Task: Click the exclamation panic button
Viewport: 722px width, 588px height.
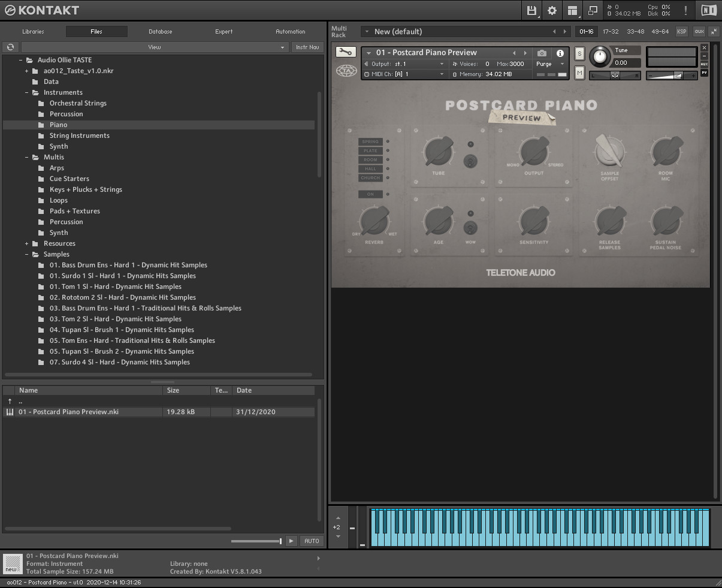Action: (685, 10)
